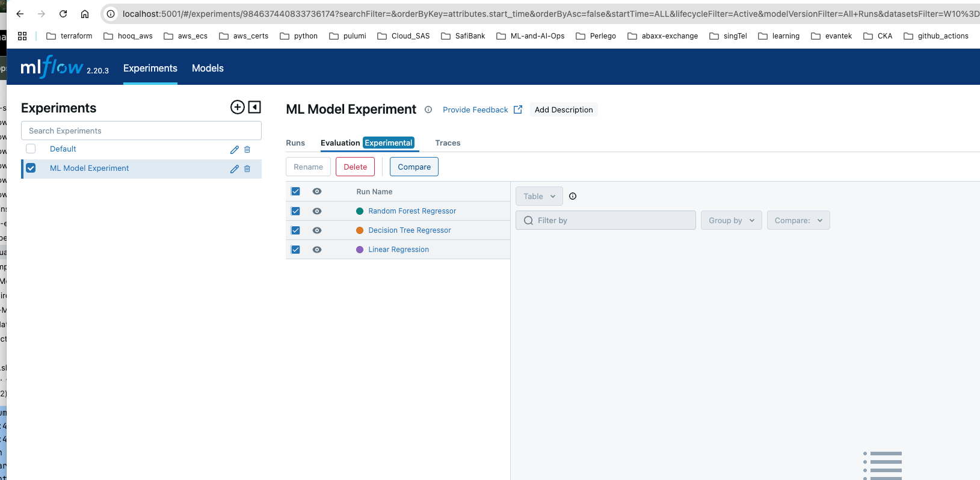This screenshot has width=980, height=480.
Task: Open the Traces tab
Action: [x=448, y=143]
